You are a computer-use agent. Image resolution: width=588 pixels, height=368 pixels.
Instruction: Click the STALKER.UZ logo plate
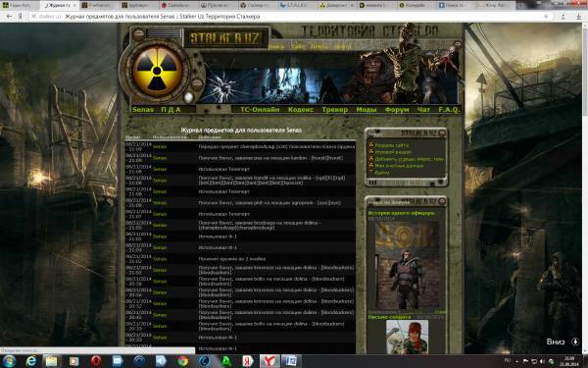coord(225,38)
